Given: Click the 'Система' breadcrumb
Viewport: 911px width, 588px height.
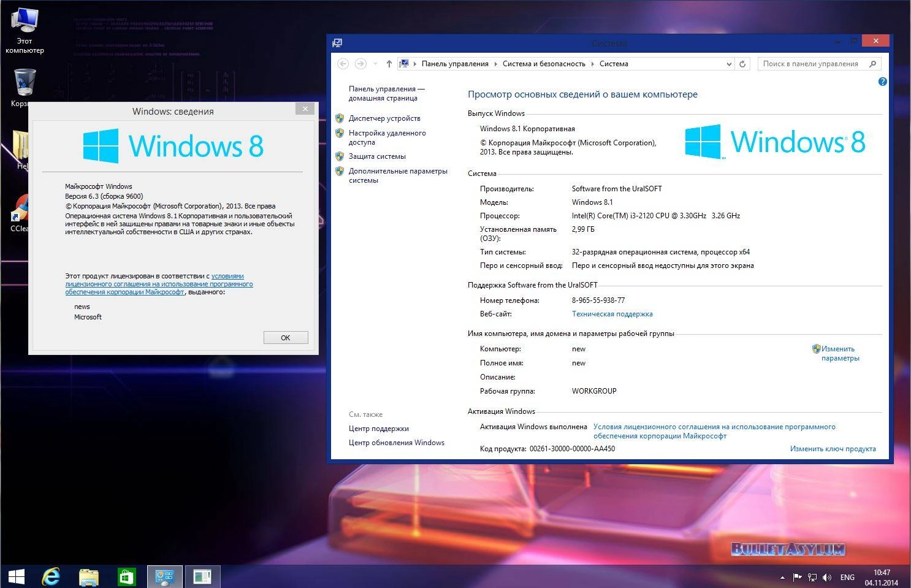Looking at the screenshot, I should 614,64.
